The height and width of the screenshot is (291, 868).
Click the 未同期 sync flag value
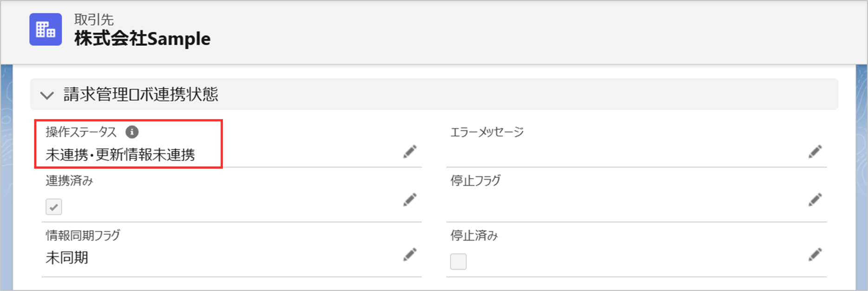click(x=67, y=258)
